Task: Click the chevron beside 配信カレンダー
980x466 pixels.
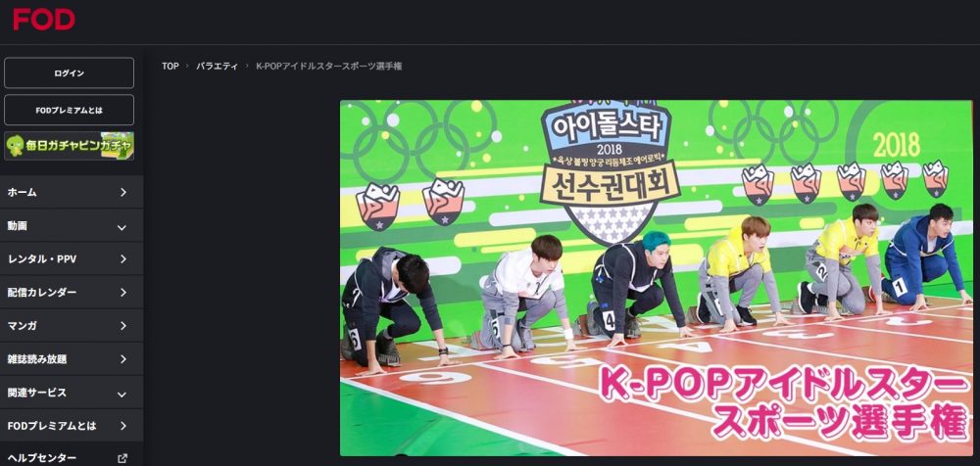Action: click(x=123, y=293)
